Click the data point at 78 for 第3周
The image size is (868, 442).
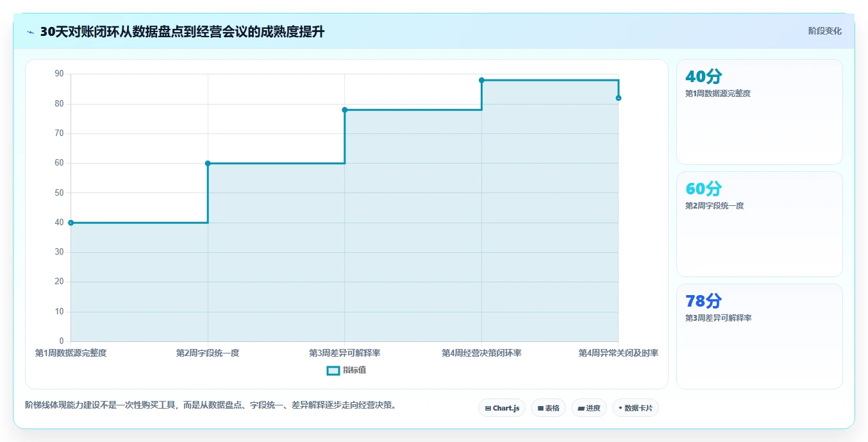344,110
